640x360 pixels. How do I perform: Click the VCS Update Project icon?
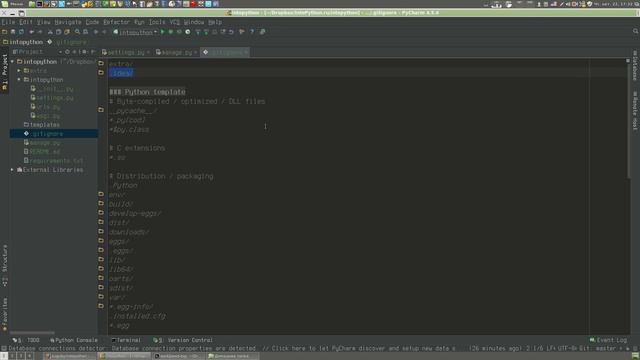click(198, 32)
